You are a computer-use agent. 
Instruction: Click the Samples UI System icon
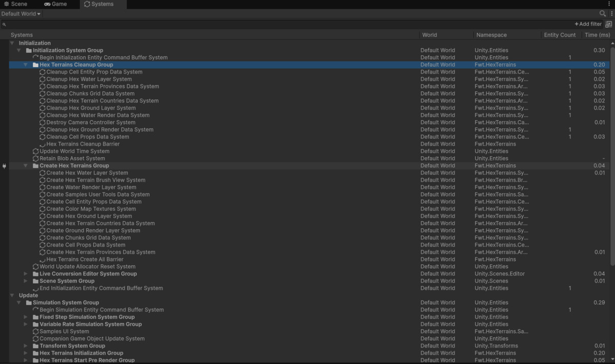(x=35, y=332)
